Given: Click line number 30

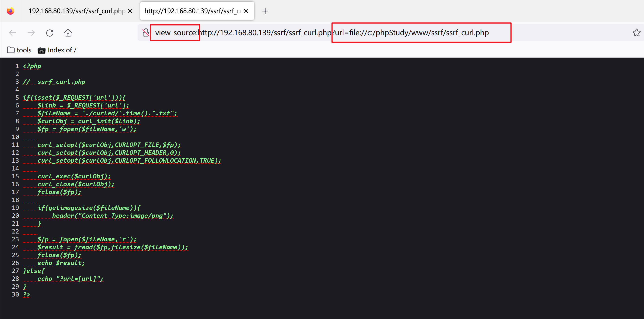Looking at the screenshot, I should coord(16,294).
